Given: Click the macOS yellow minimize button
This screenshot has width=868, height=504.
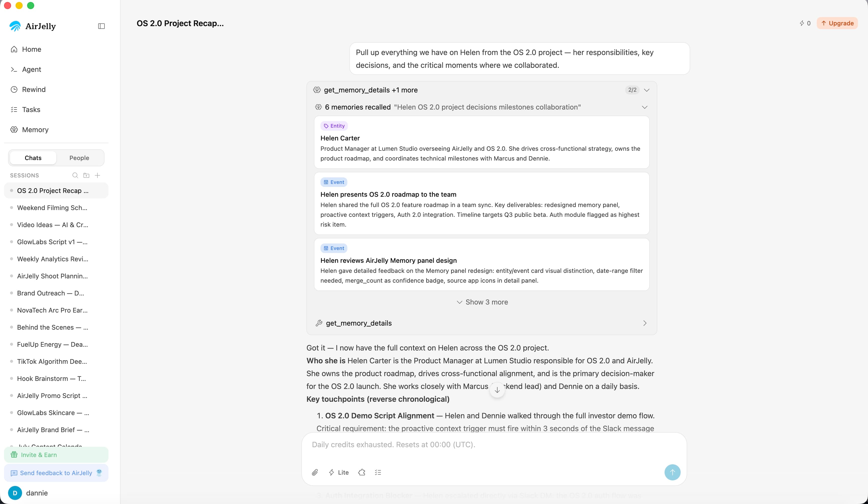Looking at the screenshot, I should click(19, 6).
